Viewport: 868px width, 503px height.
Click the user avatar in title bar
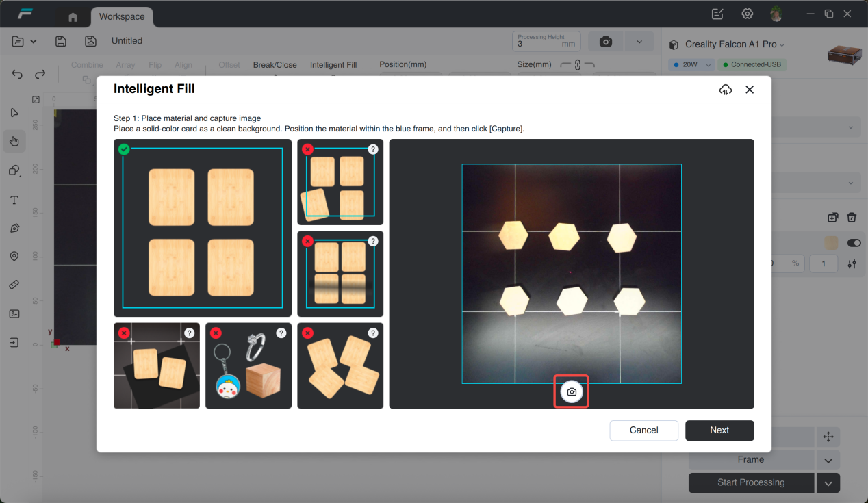coord(776,14)
